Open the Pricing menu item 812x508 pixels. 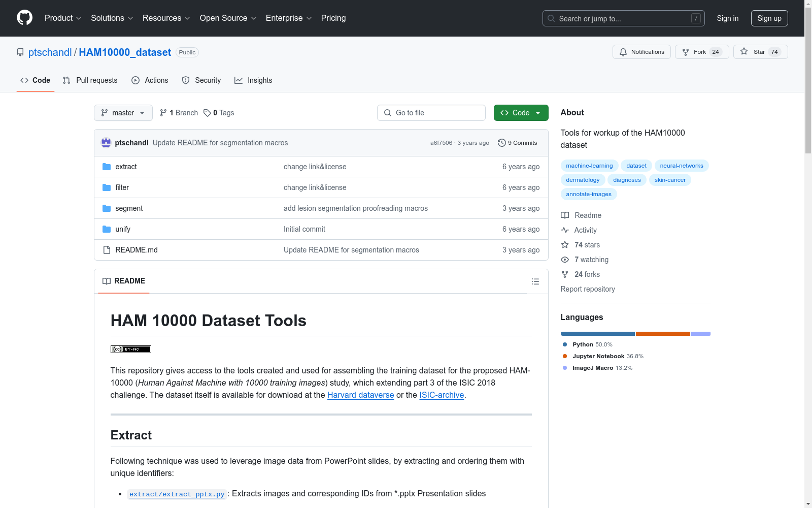333,18
